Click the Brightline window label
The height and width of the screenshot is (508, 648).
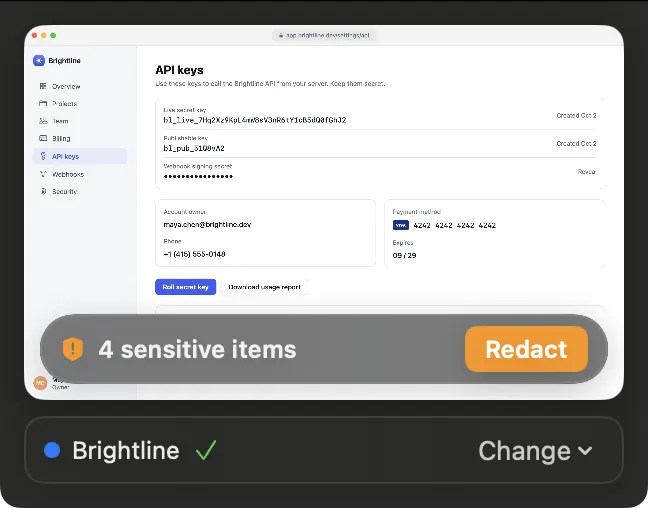pyautogui.click(x=126, y=450)
